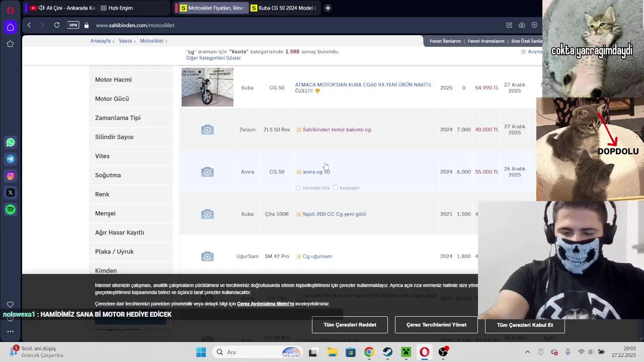This screenshot has height=362, width=644.
Task: Open Çerez Aydınlatma Metni link
Action: (x=266, y=304)
